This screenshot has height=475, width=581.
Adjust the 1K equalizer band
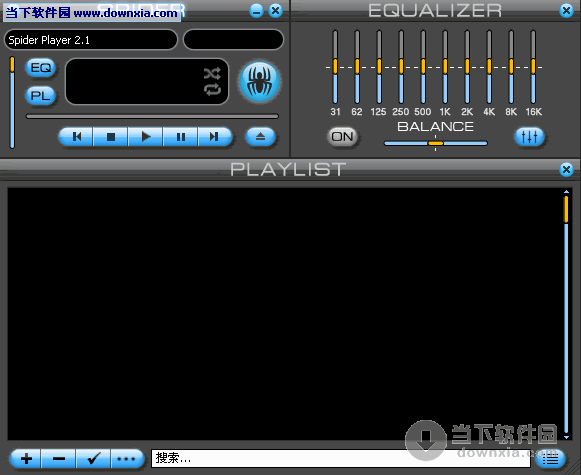coord(445,67)
